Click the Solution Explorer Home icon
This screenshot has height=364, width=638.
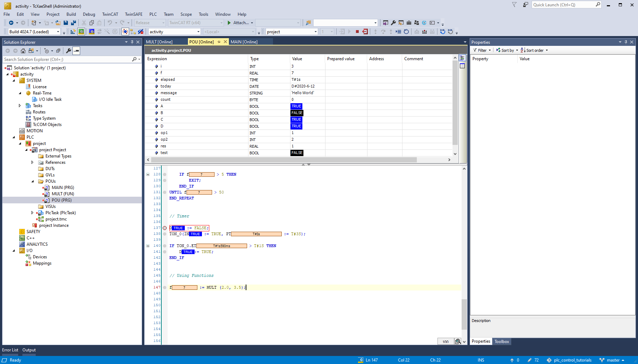click(23, 51)
